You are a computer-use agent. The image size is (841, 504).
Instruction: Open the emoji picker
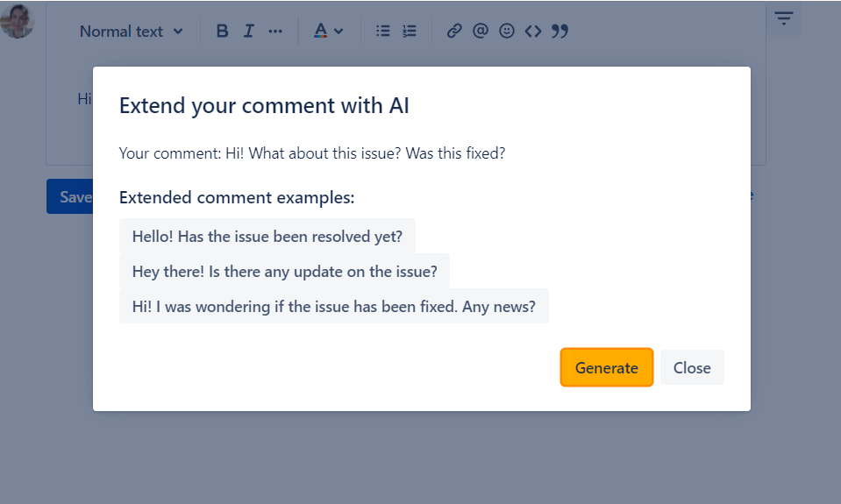point(506,31)
